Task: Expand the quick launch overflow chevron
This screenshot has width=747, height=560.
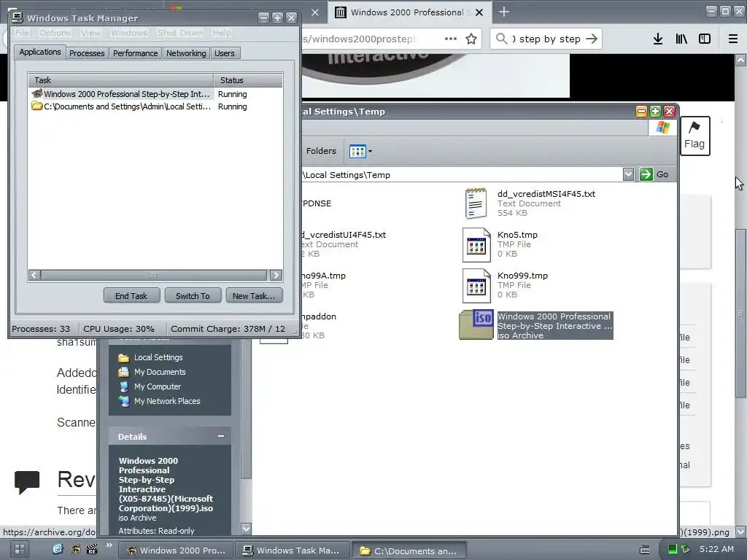Action: tap(109, 545)
